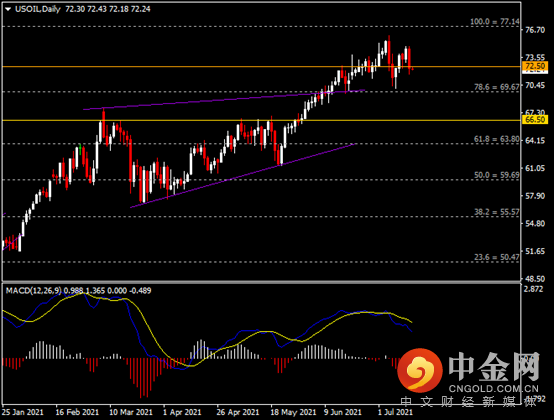Select the orange 72.50 price label
Screen dimensions: 554x420
tap(535, 66)
